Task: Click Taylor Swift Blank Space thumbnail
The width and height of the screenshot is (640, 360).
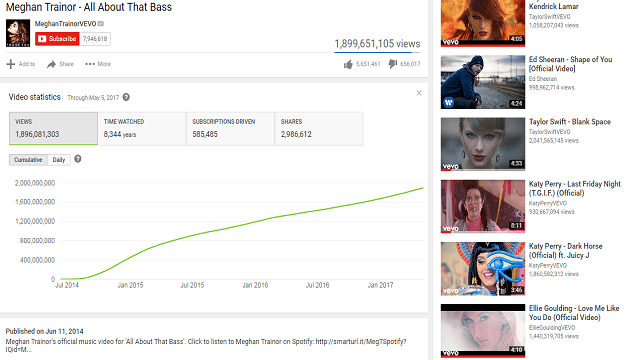Action: [x=483, y=144]
